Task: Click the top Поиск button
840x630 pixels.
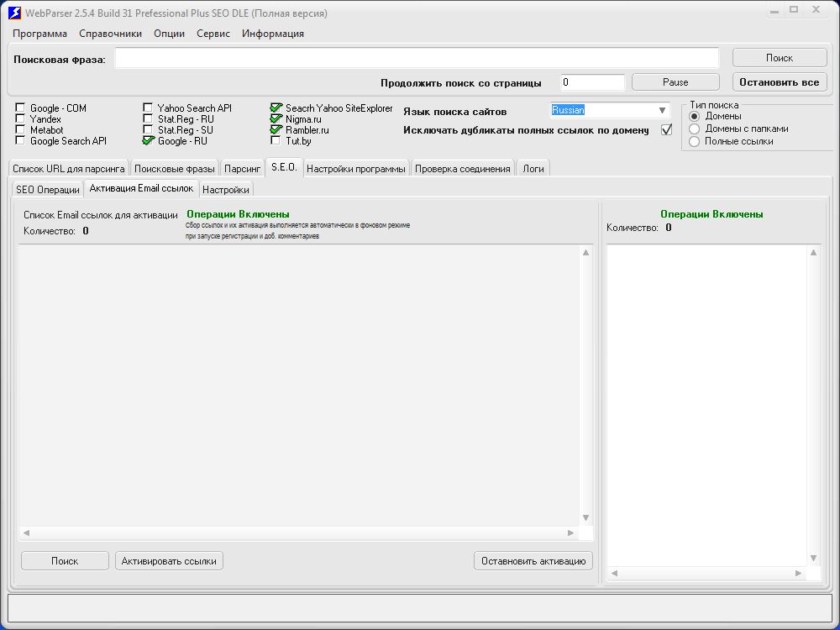Action: (780, 58)
